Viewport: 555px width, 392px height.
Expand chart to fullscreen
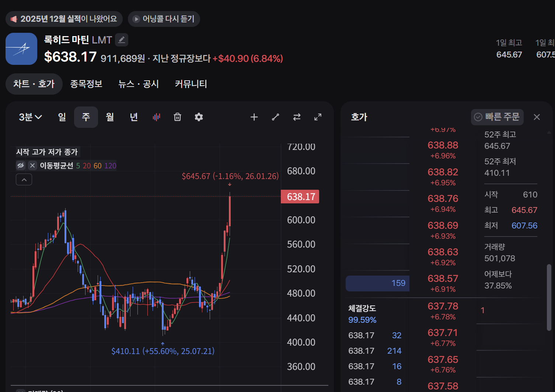[x=318, y=117]
